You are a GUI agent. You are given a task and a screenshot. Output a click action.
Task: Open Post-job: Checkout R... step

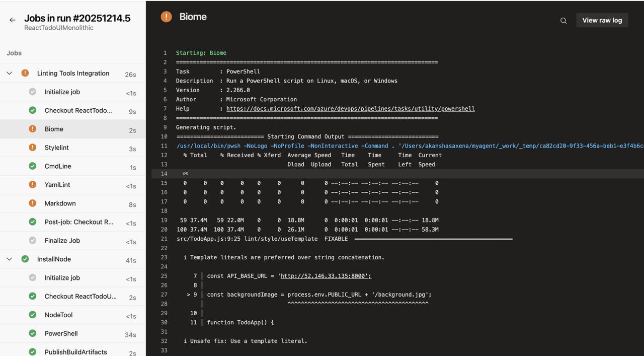pos(73,222)
